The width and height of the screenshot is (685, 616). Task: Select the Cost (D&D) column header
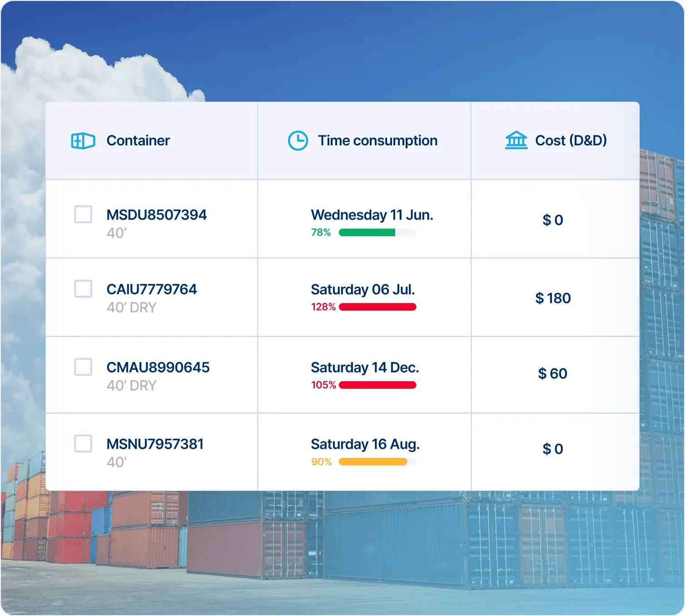[571, 141]
